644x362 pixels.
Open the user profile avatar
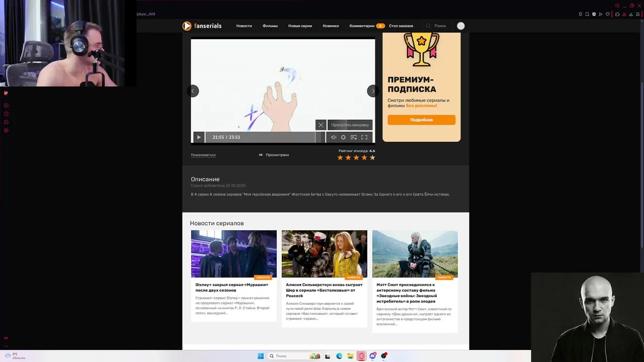tap(460, 26)
